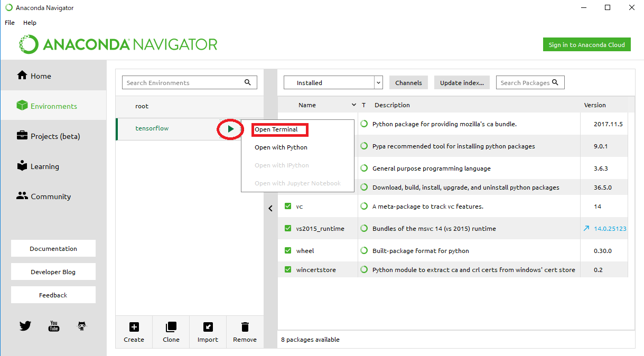Open the Documentation link button
The image size is (644, 356).
pos(53,248)
